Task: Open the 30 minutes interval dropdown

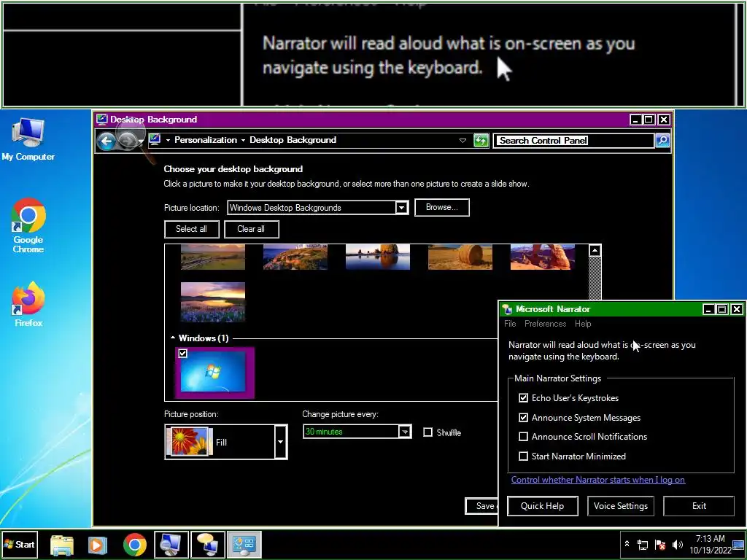Action: 404,432
